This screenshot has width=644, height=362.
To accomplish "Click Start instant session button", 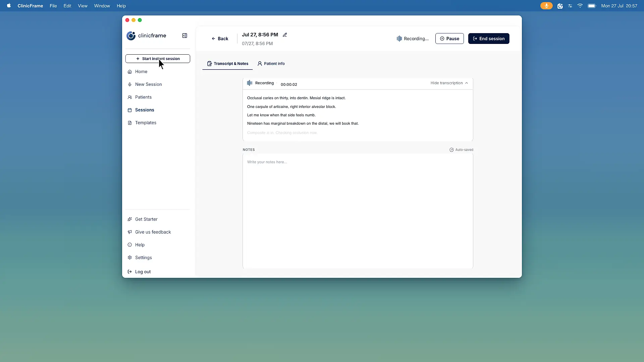I will 158,59.
